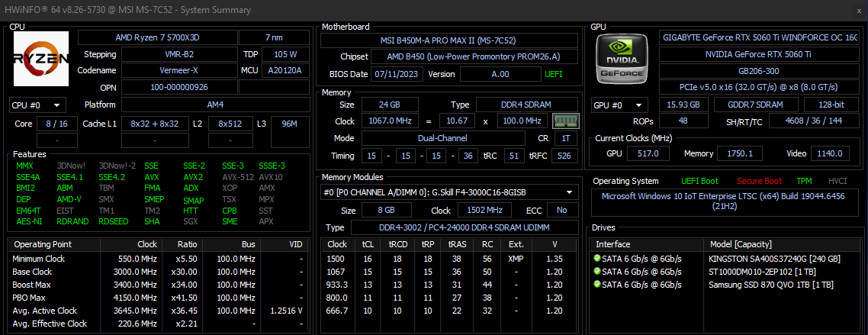Click the Model [Capacity] column header

pos(782,244)
